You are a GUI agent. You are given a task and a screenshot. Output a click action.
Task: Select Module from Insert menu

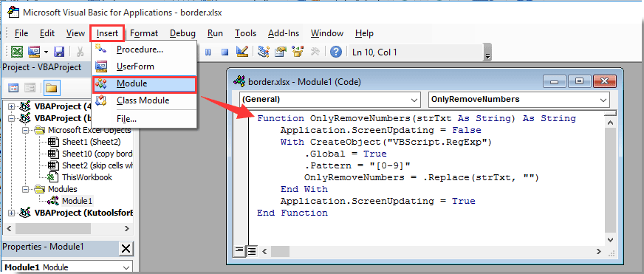click(144, 83)
